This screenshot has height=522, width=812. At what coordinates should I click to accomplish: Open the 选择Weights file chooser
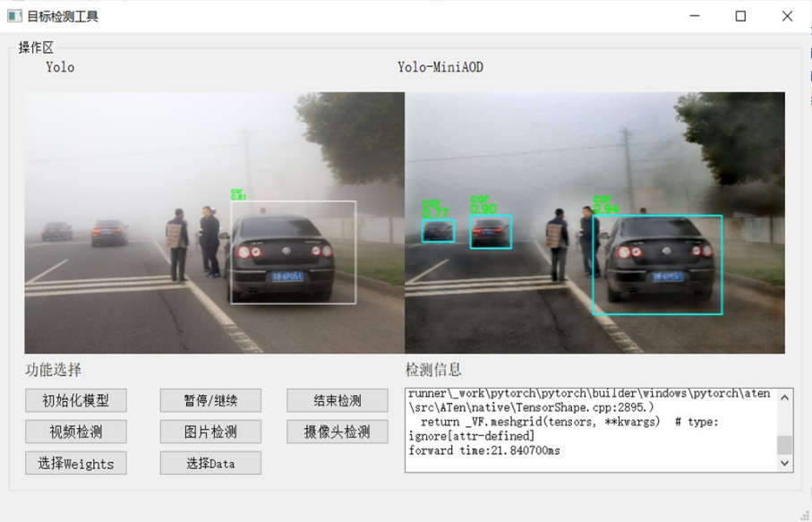click(x=76, y=463)
